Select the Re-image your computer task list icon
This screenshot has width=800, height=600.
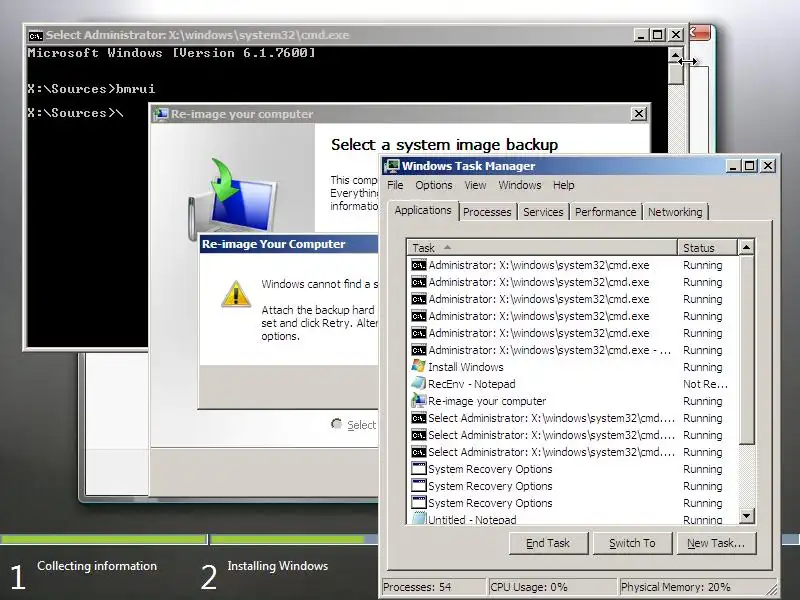click(x=418, y=401)
